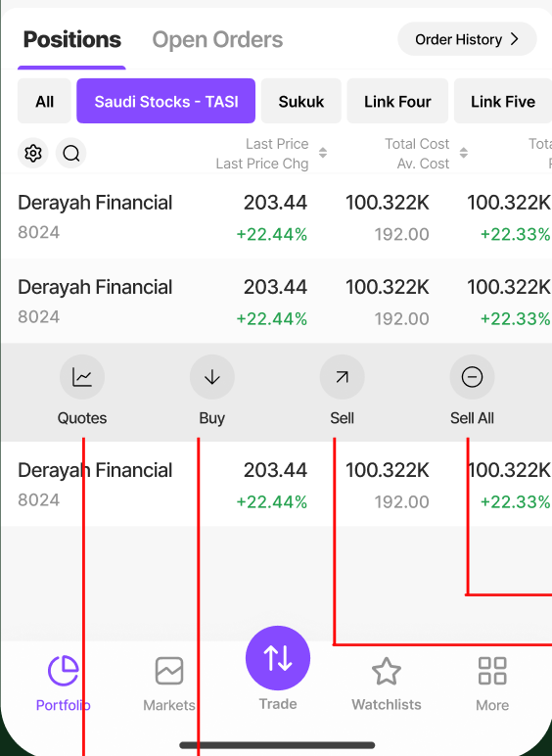The image size is (552, 756).
Task: Open the column settings gear icon
Action: click(32, 154)
